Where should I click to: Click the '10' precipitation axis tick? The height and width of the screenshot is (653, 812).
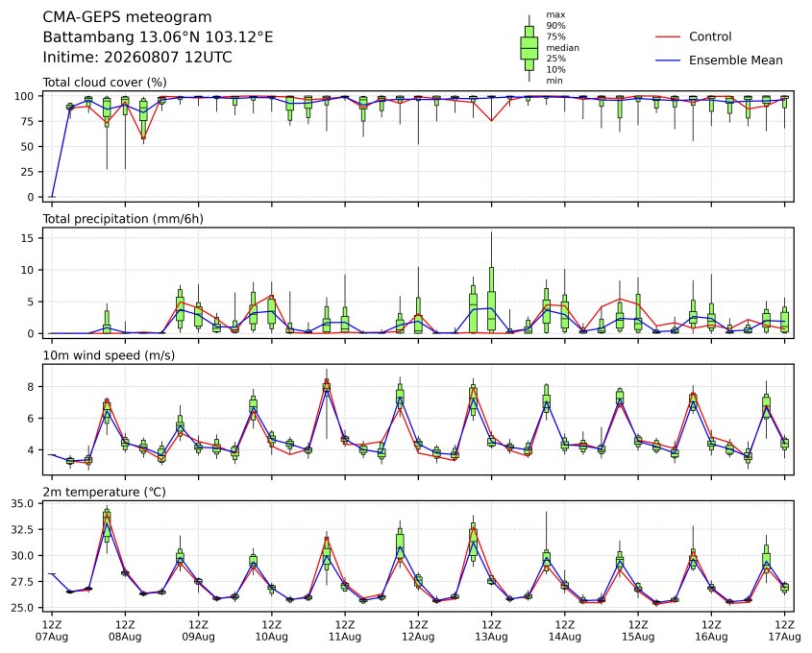pos(28,270)
